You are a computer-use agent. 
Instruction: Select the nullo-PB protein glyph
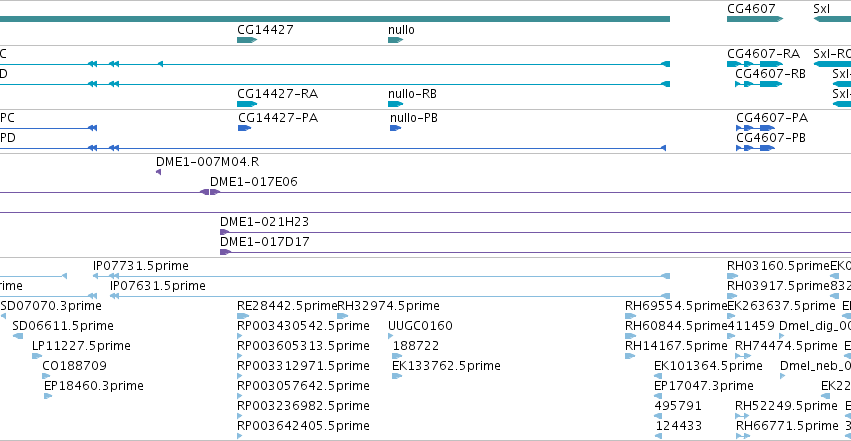(396, 128)
